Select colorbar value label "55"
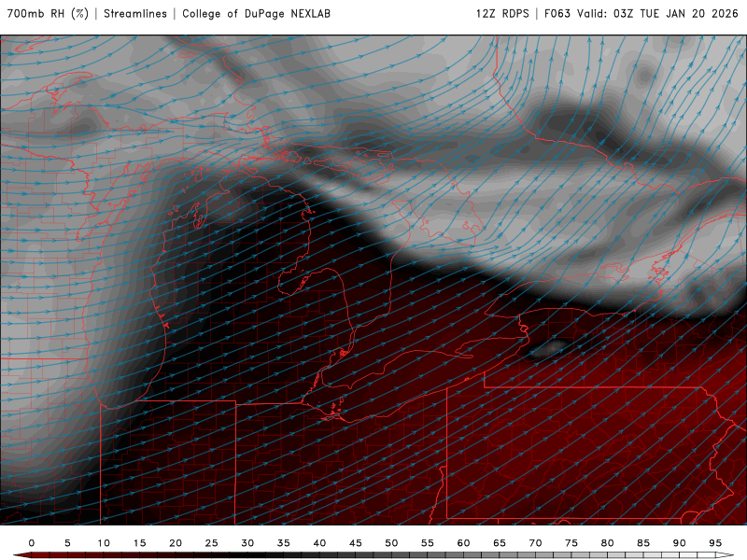Viewport: 747px width, 560px height. pos(428,543)
